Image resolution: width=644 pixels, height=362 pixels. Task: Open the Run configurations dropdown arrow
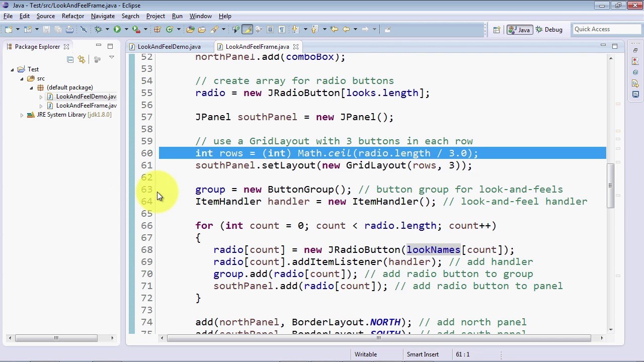126,29
